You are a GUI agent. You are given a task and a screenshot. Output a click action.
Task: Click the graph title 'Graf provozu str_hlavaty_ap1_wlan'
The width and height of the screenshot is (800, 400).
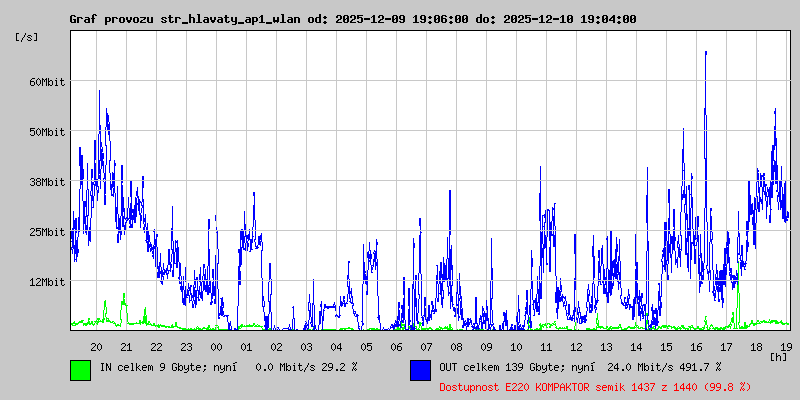(x=186, y=19)
